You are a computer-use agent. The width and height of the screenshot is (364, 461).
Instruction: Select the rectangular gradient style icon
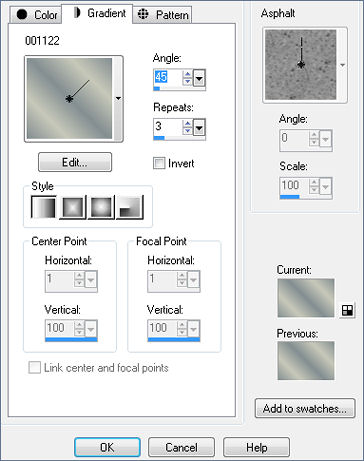tap(72, 207)
